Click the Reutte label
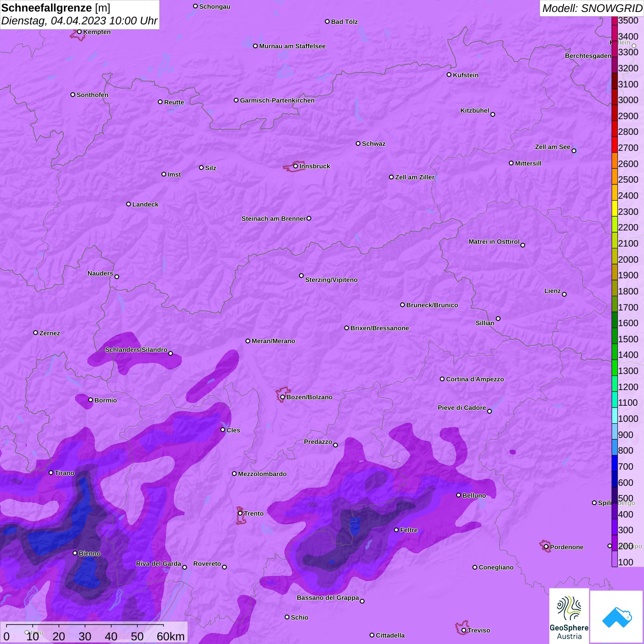This screenshot has width=644, height=644. point(174,102)
